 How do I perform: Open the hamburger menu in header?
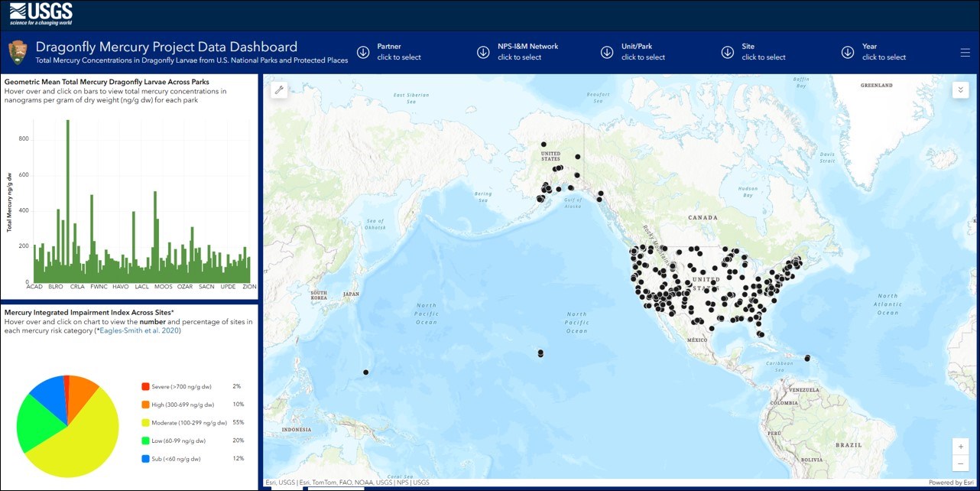coord(965,52)
